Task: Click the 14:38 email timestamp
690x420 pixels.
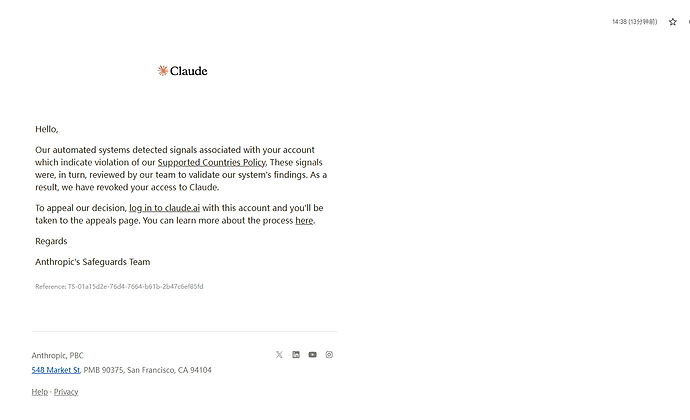Action: pos(634,22)
